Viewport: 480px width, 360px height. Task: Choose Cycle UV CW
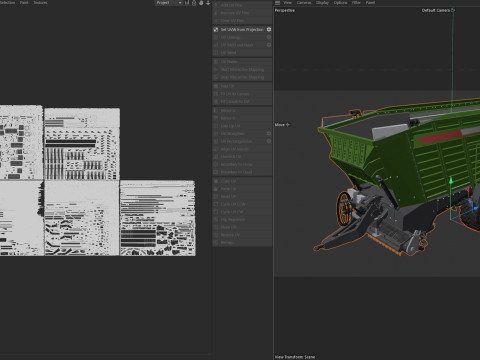(242, 212)
